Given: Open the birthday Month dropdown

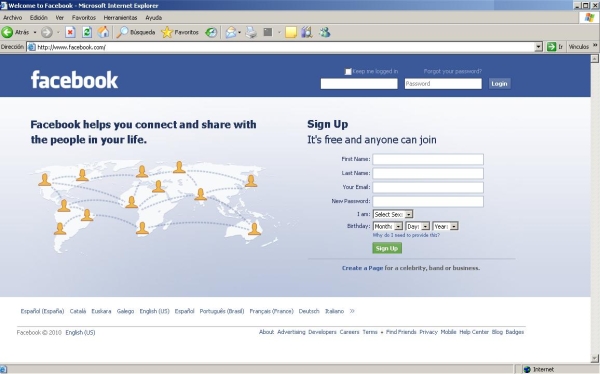Looking at the screenshot, I should (x=388, y=226).
